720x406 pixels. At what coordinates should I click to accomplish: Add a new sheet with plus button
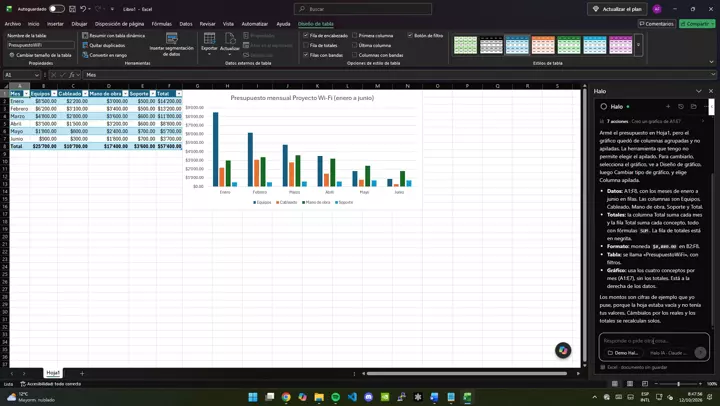coord(82,373)
